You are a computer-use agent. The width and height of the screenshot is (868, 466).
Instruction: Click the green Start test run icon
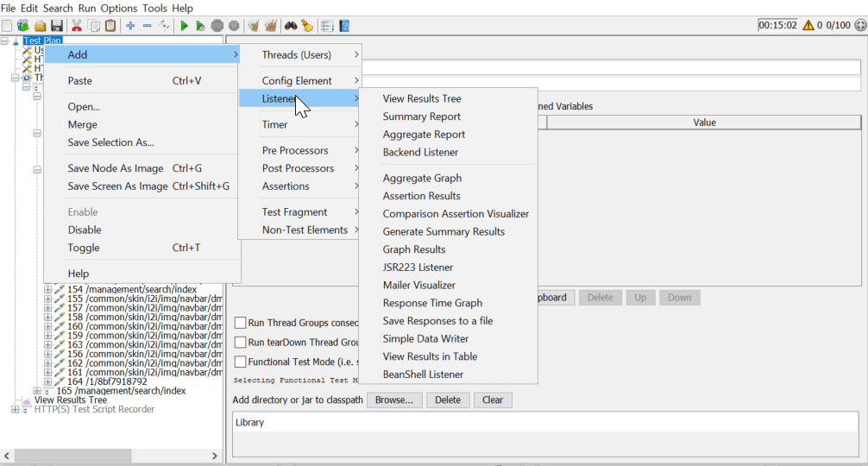point(184,26)
